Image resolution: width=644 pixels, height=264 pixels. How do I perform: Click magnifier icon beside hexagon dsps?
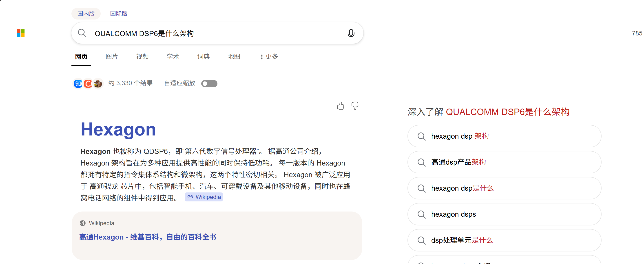pyautogui.click(x=421, y=214)
